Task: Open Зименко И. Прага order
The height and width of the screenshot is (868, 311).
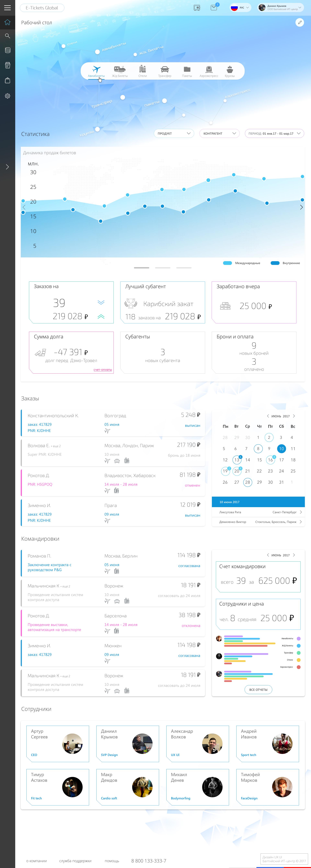Action: tap(113, 512)
